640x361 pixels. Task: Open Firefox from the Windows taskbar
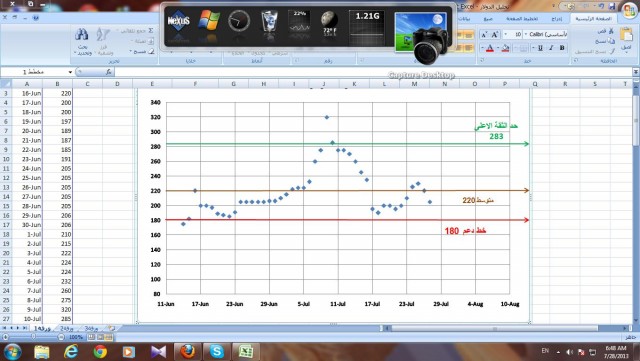coord(187,351)
